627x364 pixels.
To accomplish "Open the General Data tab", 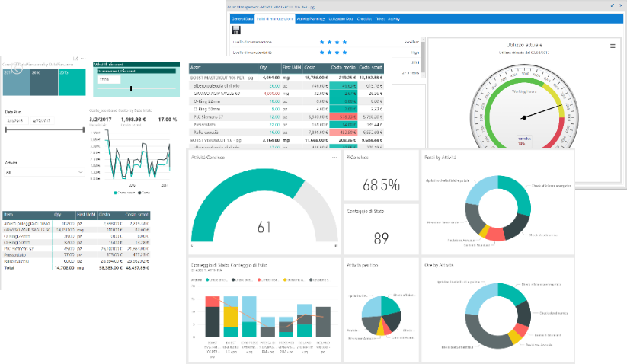I will point(242,17).
